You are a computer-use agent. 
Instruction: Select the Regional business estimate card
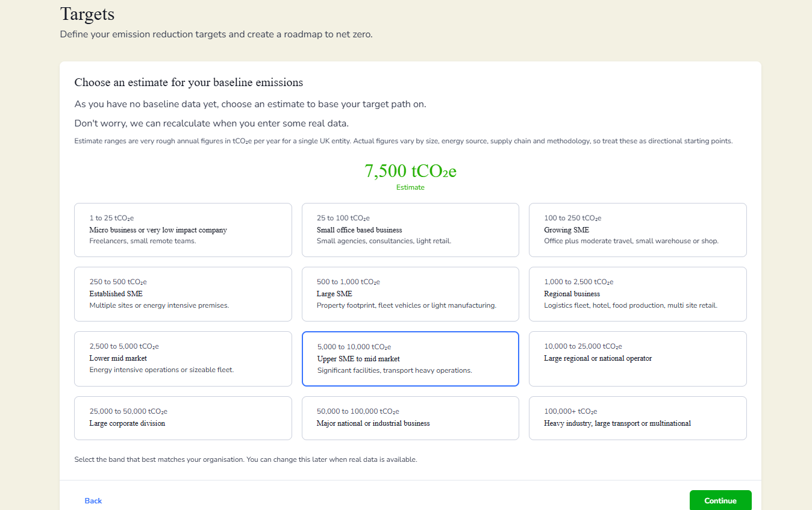point(637,294)
